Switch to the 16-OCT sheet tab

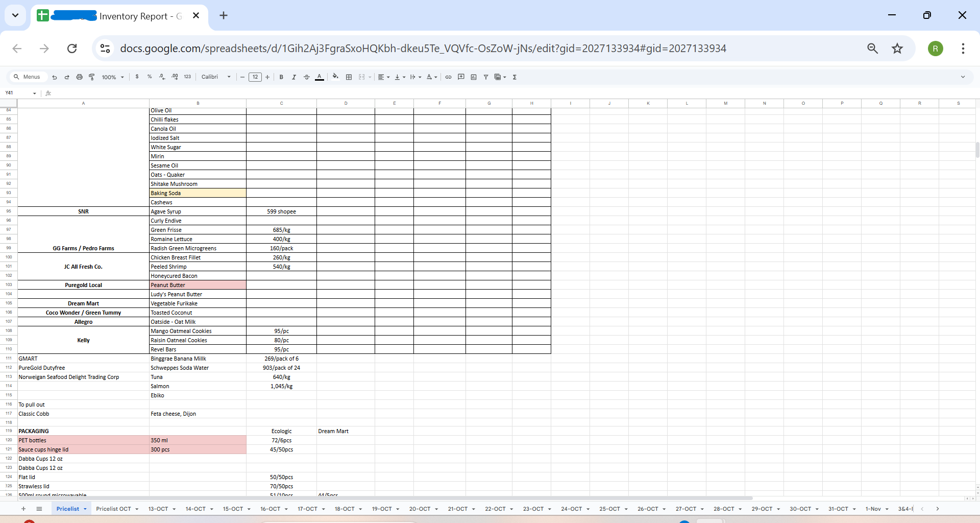tap(271, 509)
